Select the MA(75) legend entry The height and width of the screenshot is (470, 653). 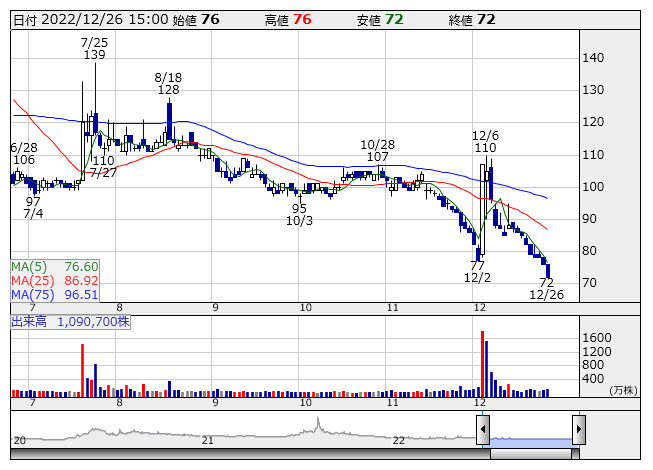point(55,295)
